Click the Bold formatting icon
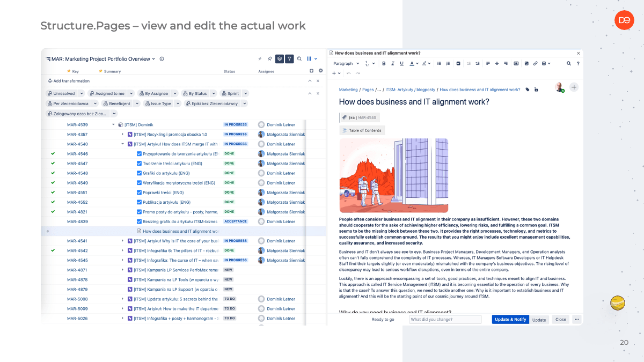This screenshot has width=644, height=362. (x=384, y=63)
